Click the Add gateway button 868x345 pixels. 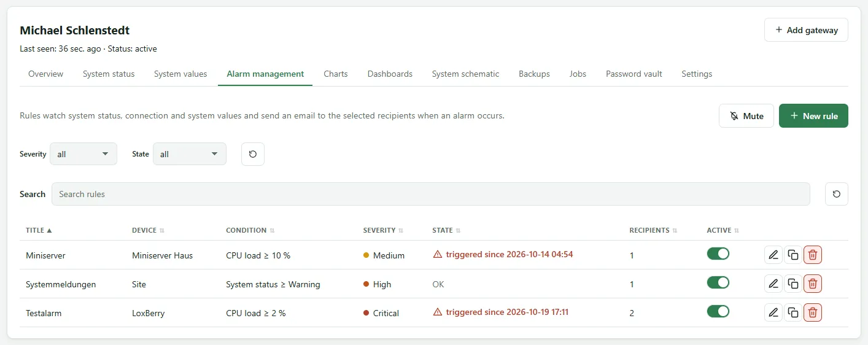pos(806,30)
